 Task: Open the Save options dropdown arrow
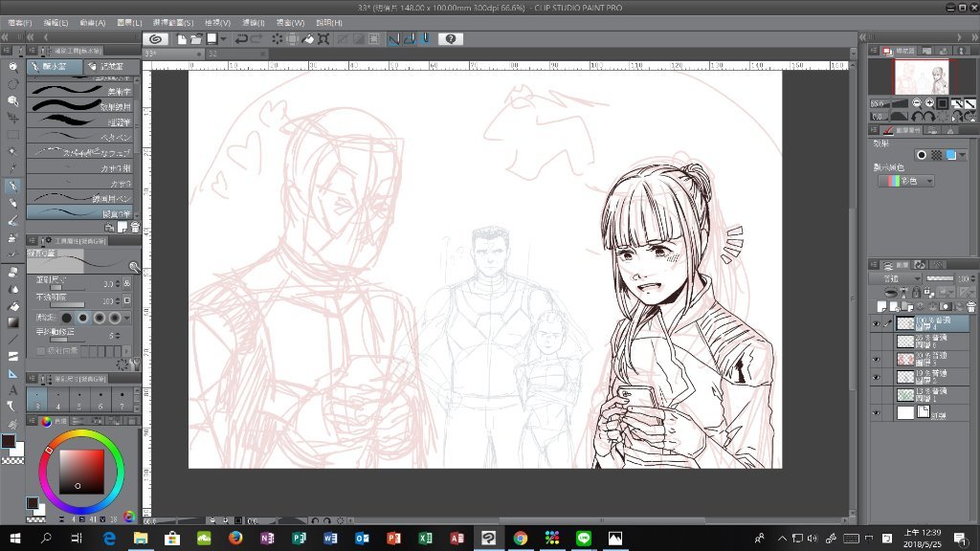(223, 39)
